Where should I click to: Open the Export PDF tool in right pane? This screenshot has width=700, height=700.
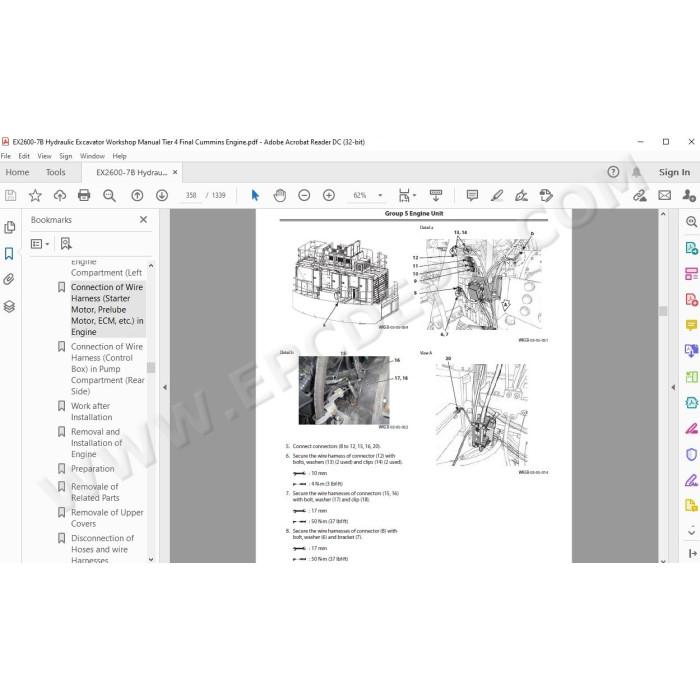tap(691, 248)
